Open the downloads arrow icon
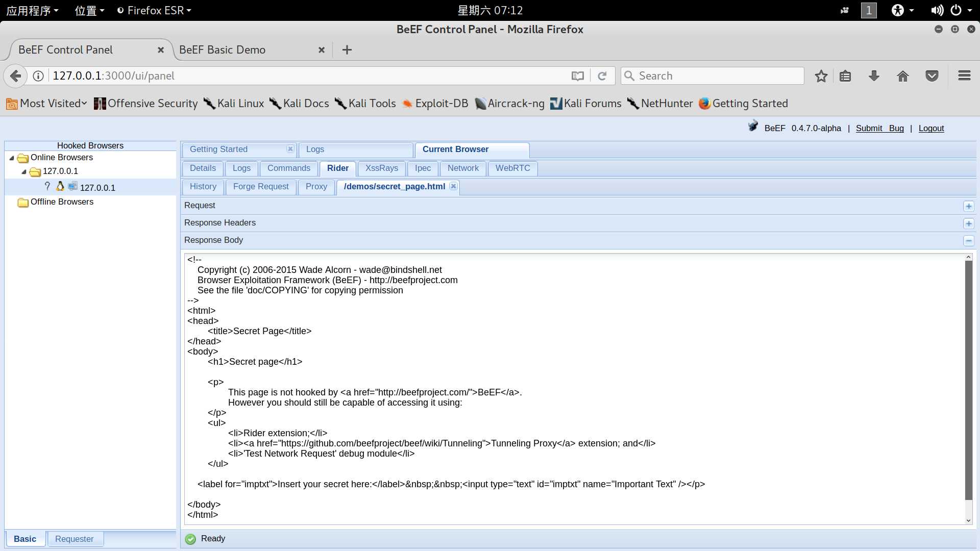This screenshot has width=980, height=551. (x=874, y=76)
